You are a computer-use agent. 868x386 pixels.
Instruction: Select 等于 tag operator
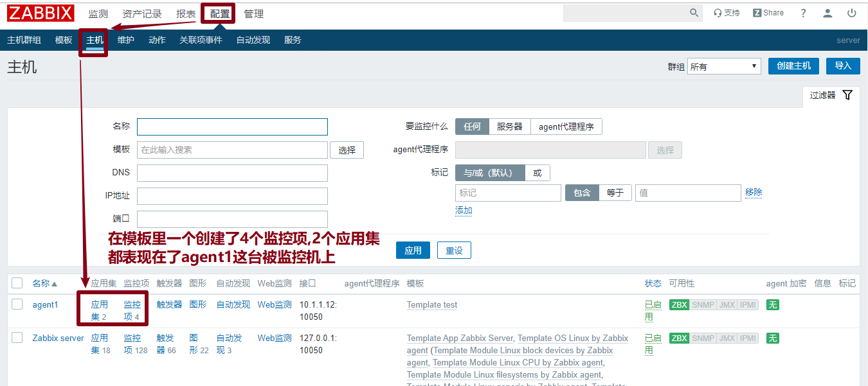615,193
